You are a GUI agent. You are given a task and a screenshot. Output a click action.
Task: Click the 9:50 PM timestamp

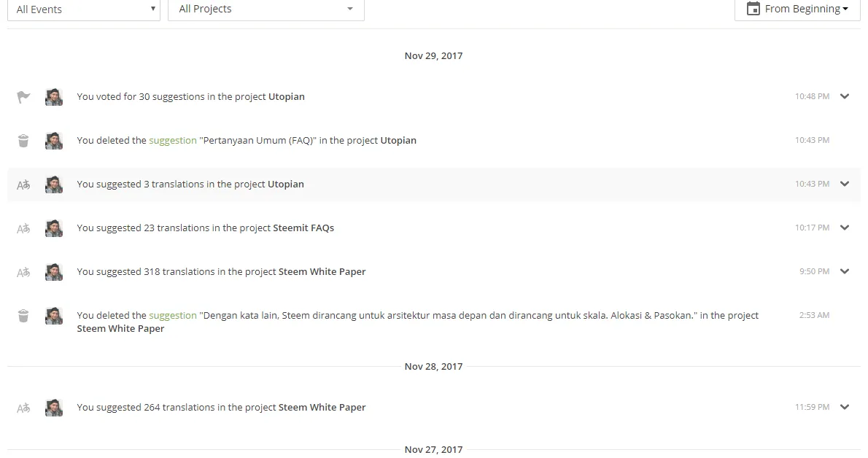tap(814, 271)
